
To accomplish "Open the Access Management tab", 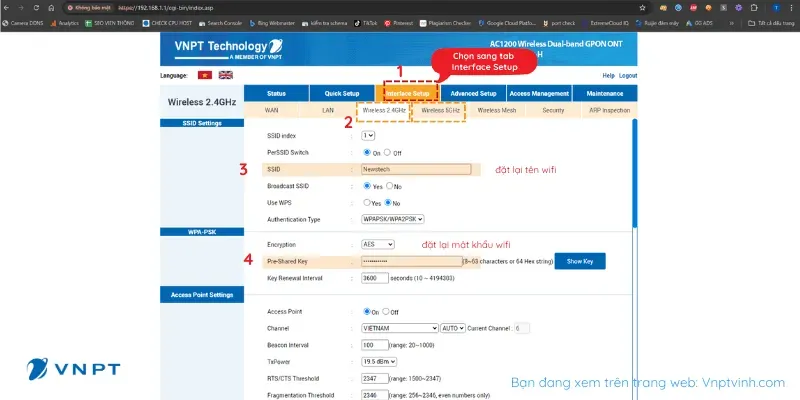I will [x=539, y=93].
